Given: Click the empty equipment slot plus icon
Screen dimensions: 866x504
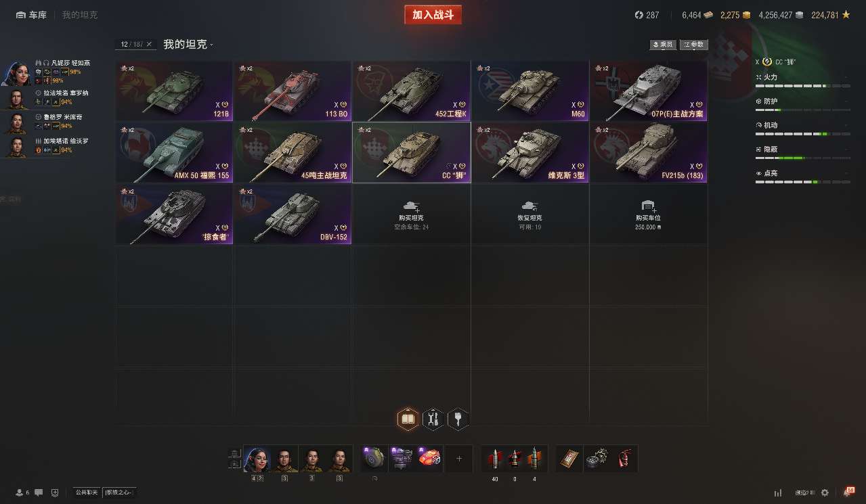Looking at the screenshot, I should click(x=459, y=459).
